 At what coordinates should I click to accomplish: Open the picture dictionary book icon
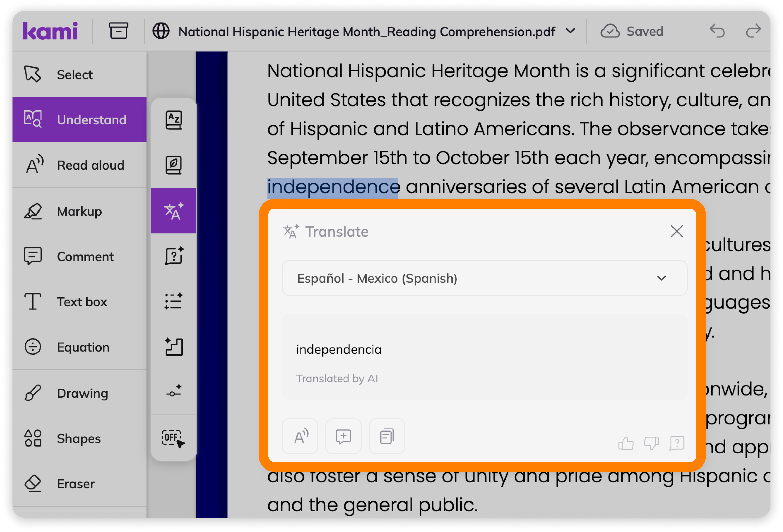(x=174, y=165)
